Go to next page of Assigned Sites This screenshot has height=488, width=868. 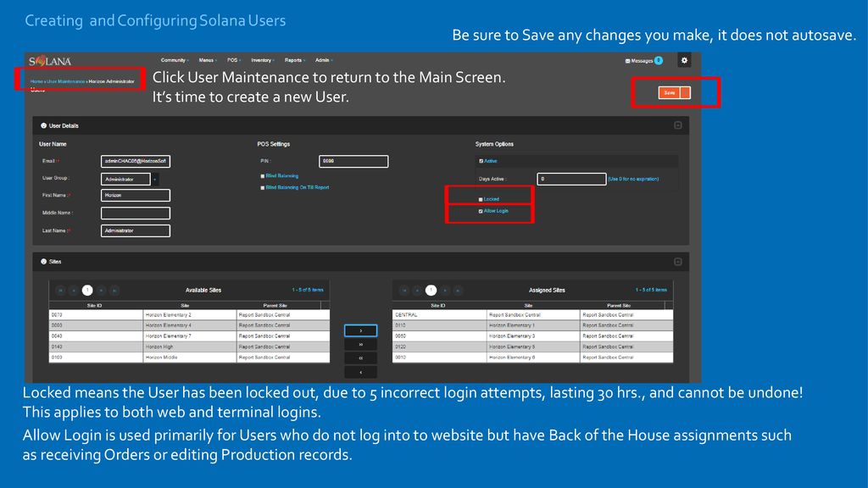(x=445, y=290)
